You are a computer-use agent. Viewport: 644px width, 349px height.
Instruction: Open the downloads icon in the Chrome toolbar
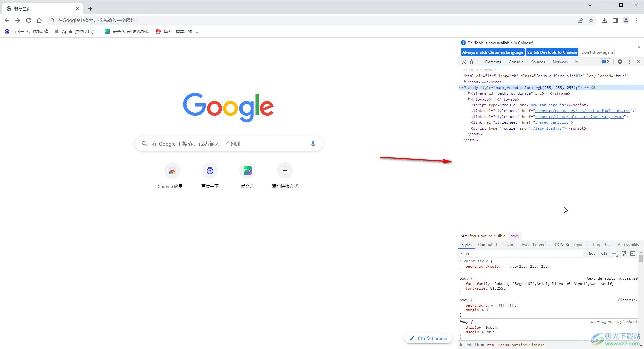pyautogui.click(x=604, y=20)
